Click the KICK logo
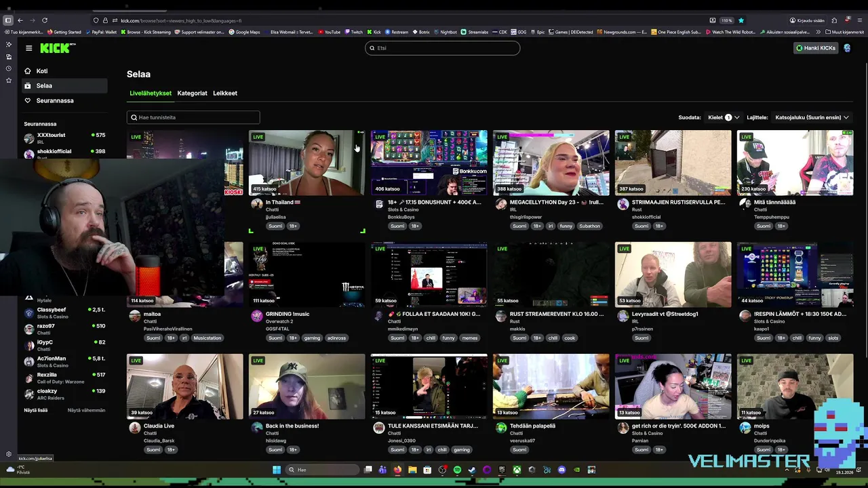The width and height of the screenshot is (868, 488). [58, 48]
